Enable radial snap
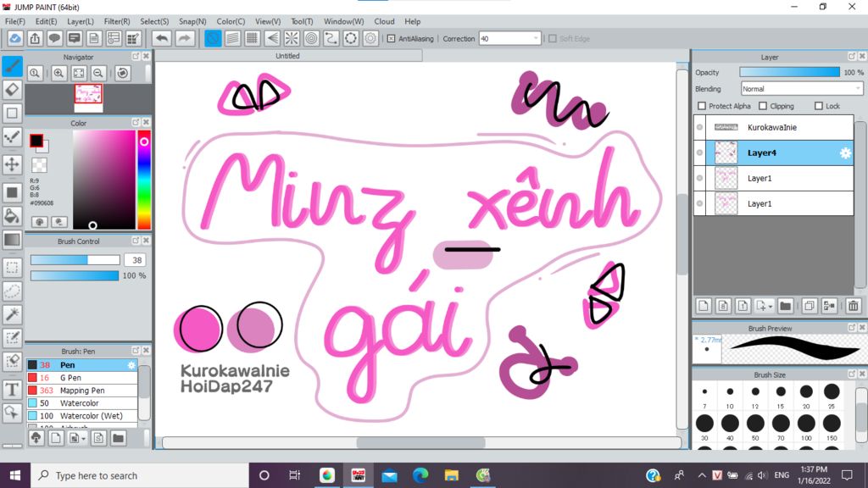 292,39
